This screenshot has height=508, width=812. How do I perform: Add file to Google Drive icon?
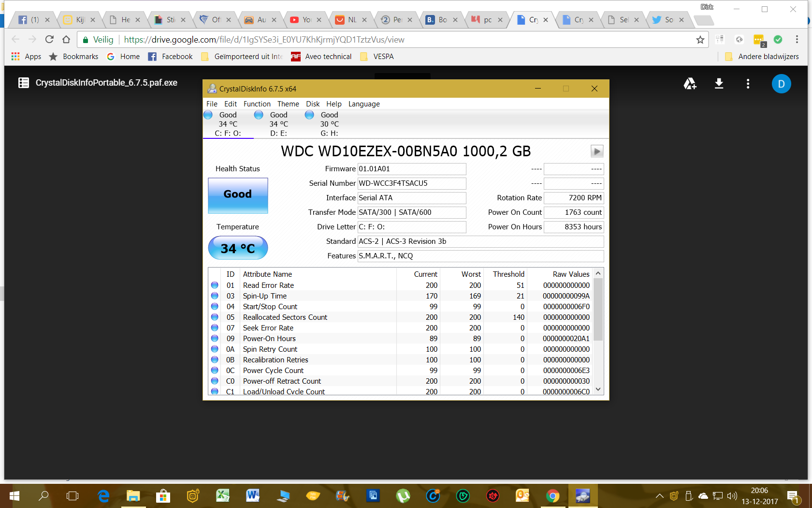(690, 84)
